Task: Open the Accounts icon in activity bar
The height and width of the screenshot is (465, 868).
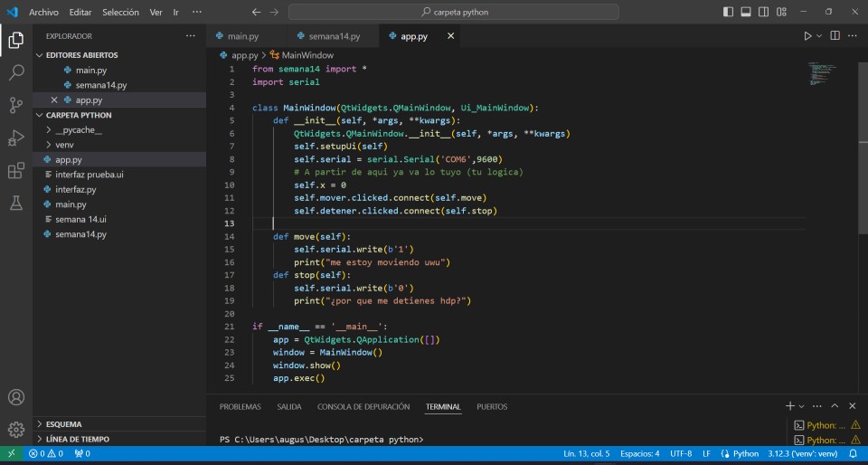Action: click(x=16, y=397)
